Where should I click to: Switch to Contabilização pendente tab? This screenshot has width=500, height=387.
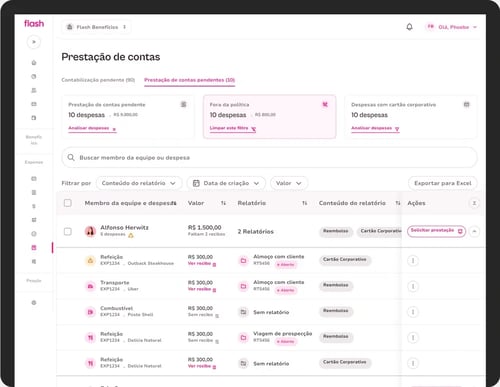tap(98, 80)
